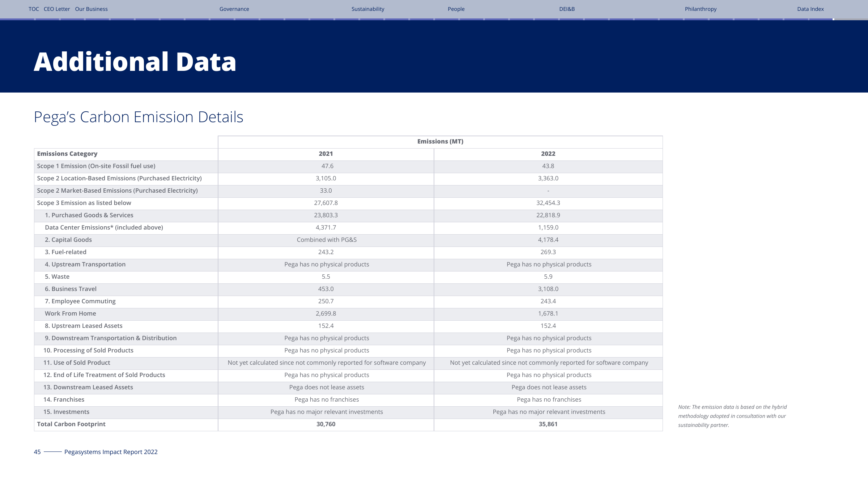The height and width of the screenshot is (488, 868).
Task: Select the 2021 column header
Action: click(x=326, y=154)
